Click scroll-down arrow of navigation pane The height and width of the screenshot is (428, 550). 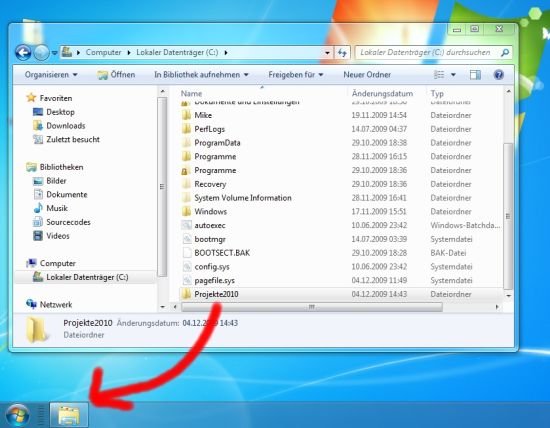click(162, 307)
